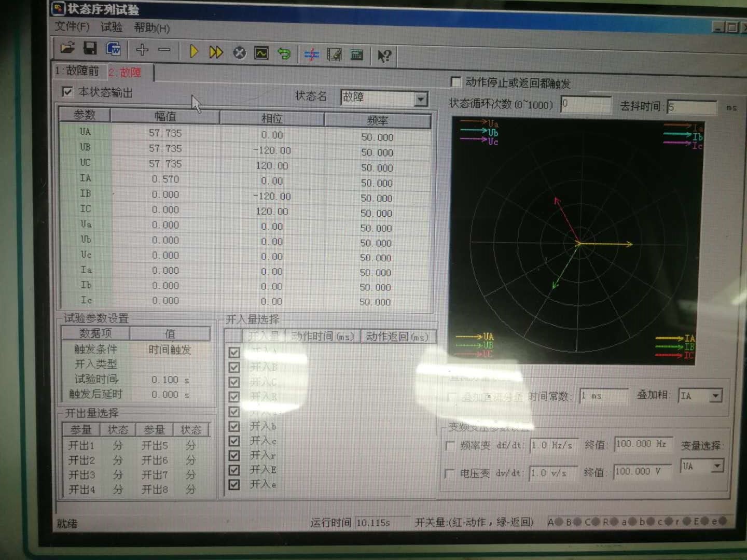This screenshot has width=747, height=560.
Task: Click the stop test X icon
Action: [239, 52]
